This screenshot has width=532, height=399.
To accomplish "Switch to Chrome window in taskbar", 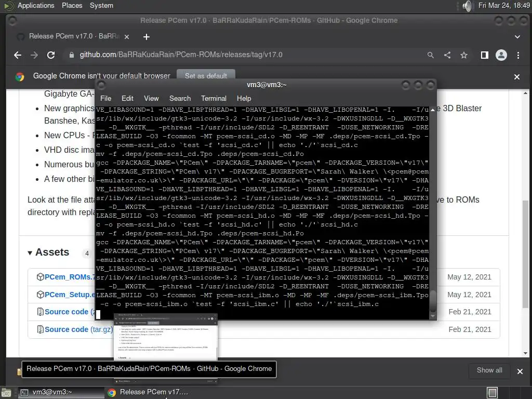I will click(x=148, y=392).
